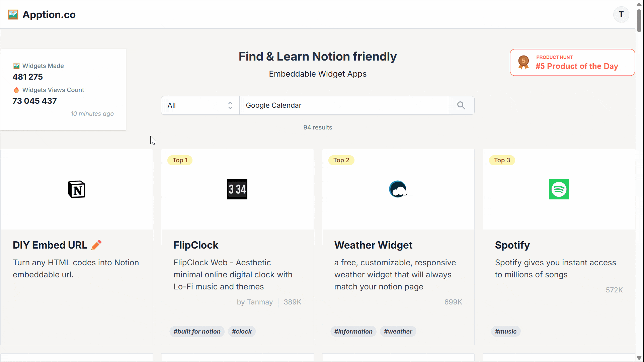The width and height of the screenshot is (644, 362).
Task: Click the Top 1 badge
Action: 180,160
